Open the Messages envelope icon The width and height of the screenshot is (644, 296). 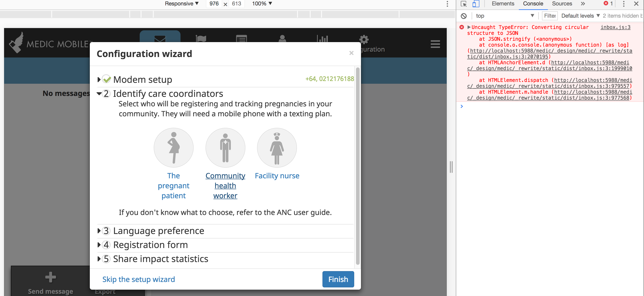coord(160,39)
